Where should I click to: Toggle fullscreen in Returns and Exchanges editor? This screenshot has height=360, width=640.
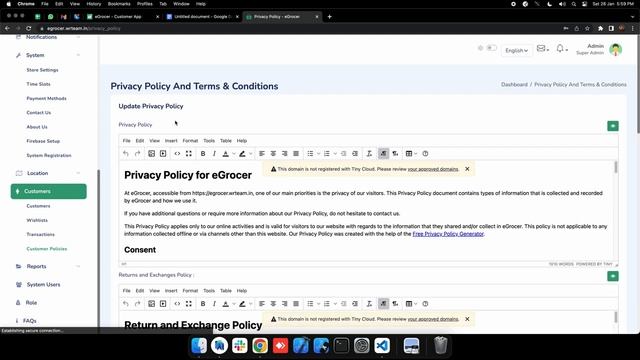189,304
